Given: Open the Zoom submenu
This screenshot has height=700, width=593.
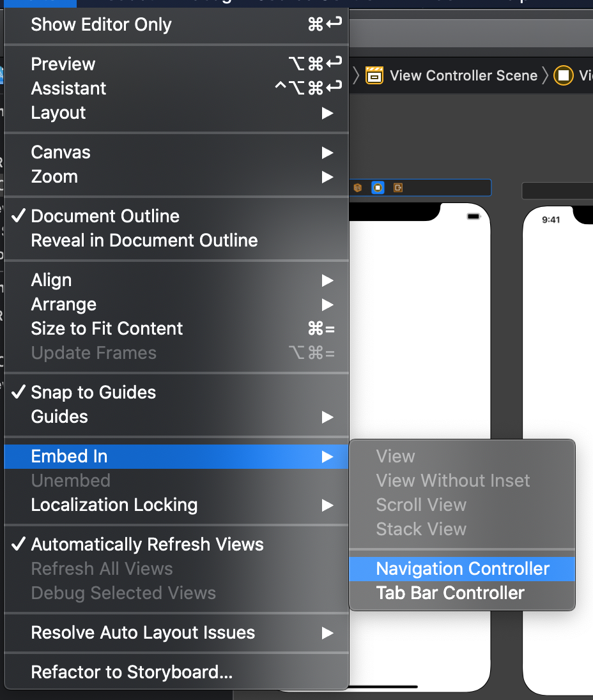Looking at the screenshot, I should point(176,177).
